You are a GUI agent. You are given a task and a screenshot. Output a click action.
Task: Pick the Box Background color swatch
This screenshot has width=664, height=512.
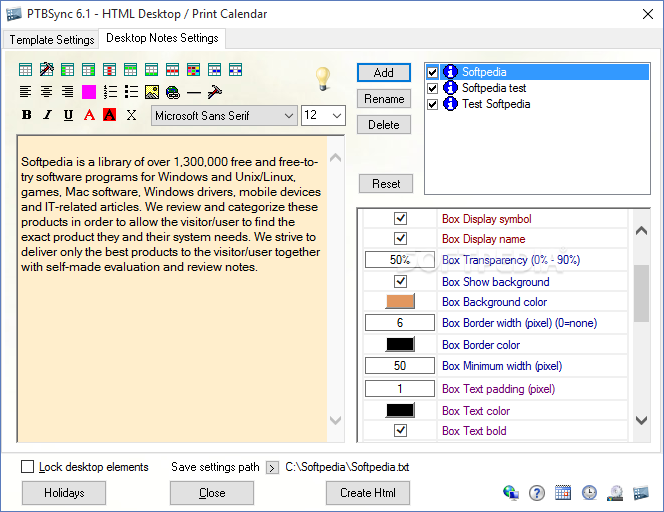(400, 302)
